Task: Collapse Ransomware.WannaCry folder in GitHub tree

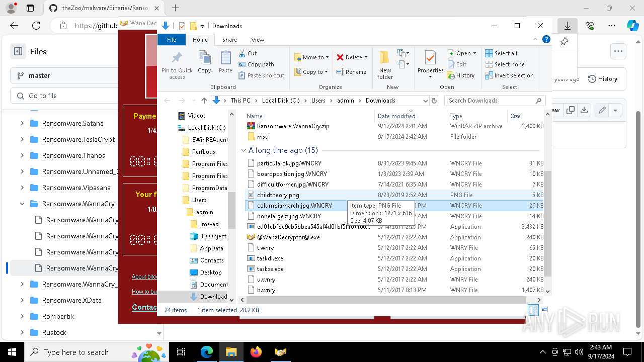Action: [x=22, y=204]
